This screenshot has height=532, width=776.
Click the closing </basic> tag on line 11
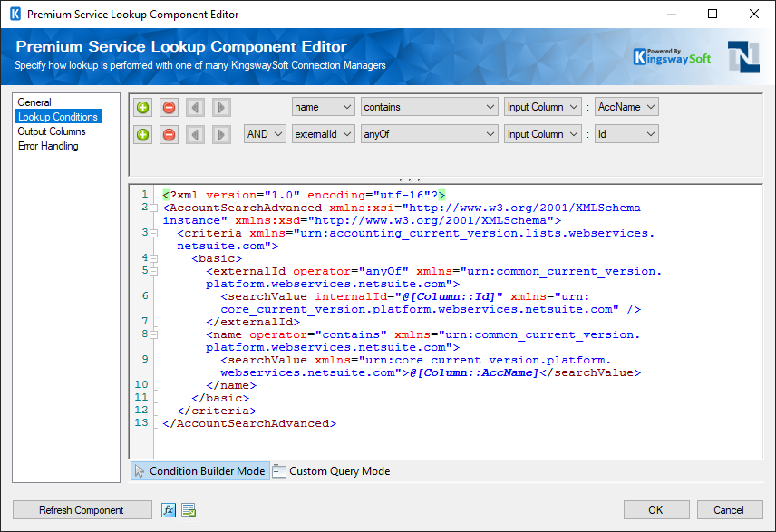(220, 398)
